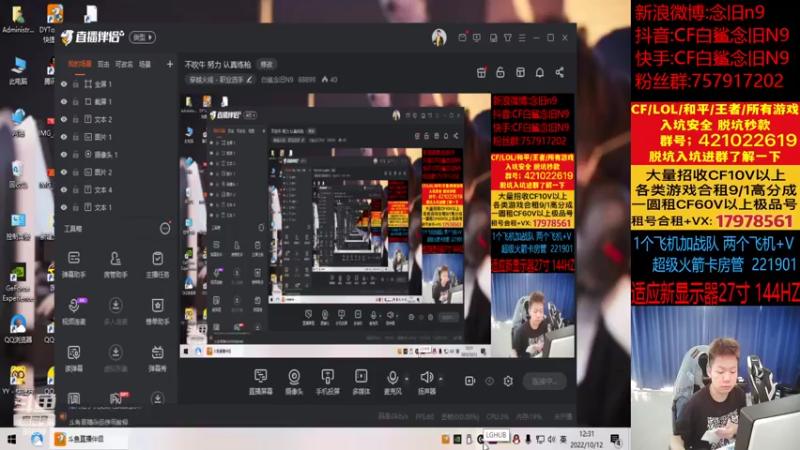Switch to the 我的场景 scene tab

(x=80, y=64)
